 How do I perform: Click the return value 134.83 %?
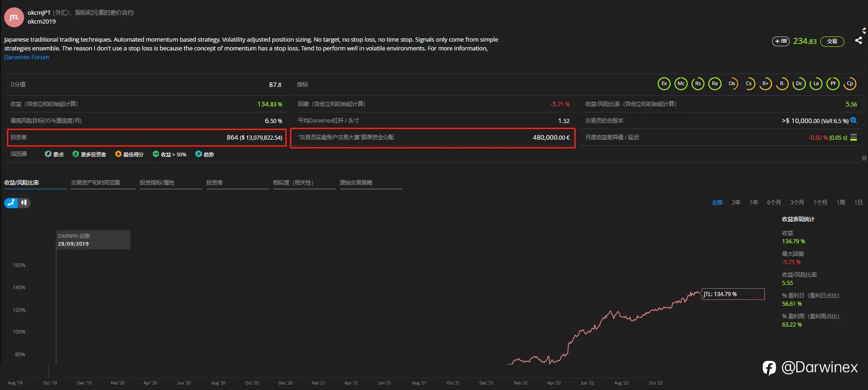pyautogui.click(x=270, y=104)
